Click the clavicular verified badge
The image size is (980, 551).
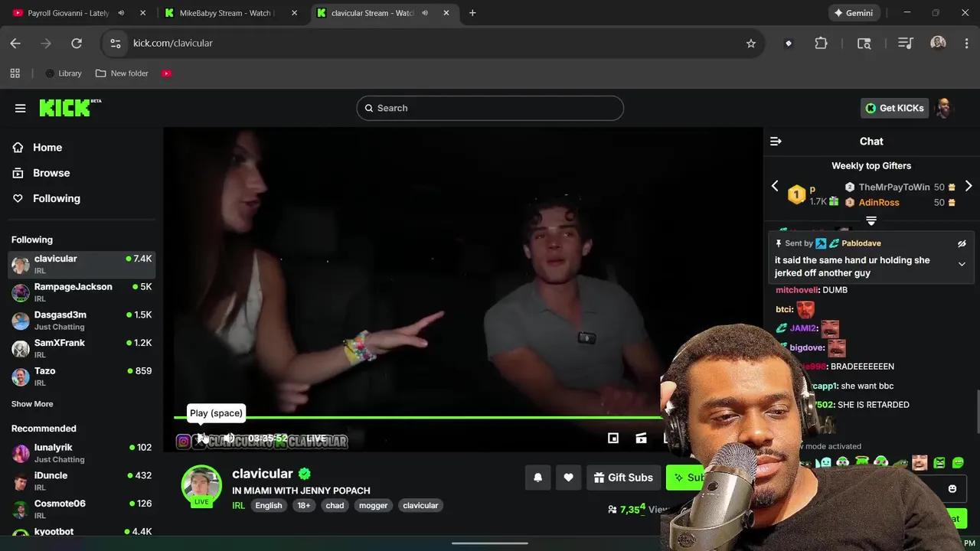pyautogui.click(x=305, y=474)
